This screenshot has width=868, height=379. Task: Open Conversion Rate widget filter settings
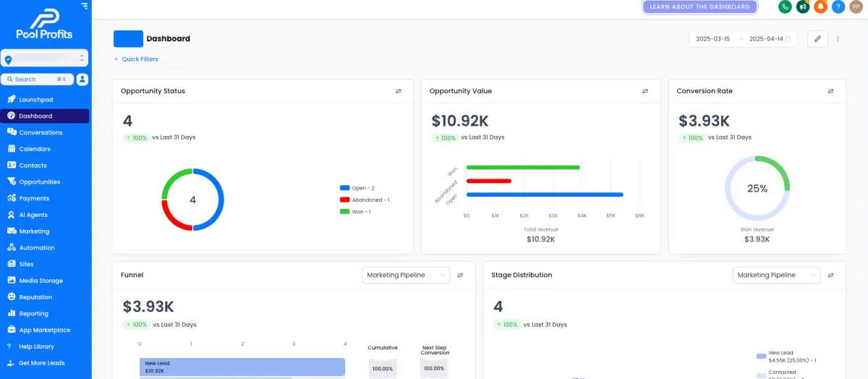pyautogui.click(x=831, y=91)
